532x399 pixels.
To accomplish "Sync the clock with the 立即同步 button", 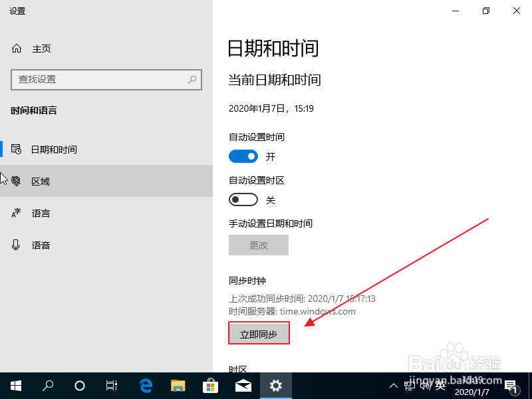I will (x=259, y=332).
